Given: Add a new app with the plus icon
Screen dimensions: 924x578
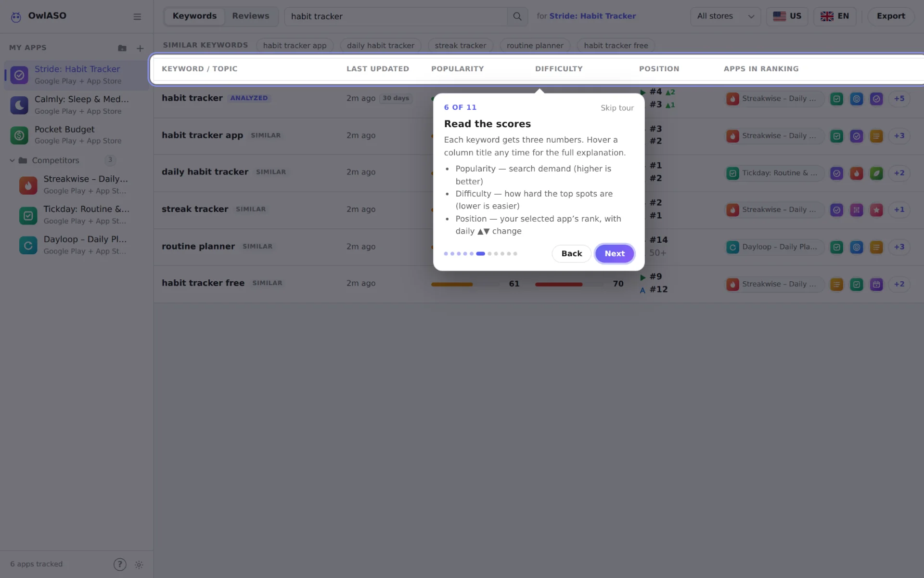Looking at the screenshot, I should [x=140, y=48].
